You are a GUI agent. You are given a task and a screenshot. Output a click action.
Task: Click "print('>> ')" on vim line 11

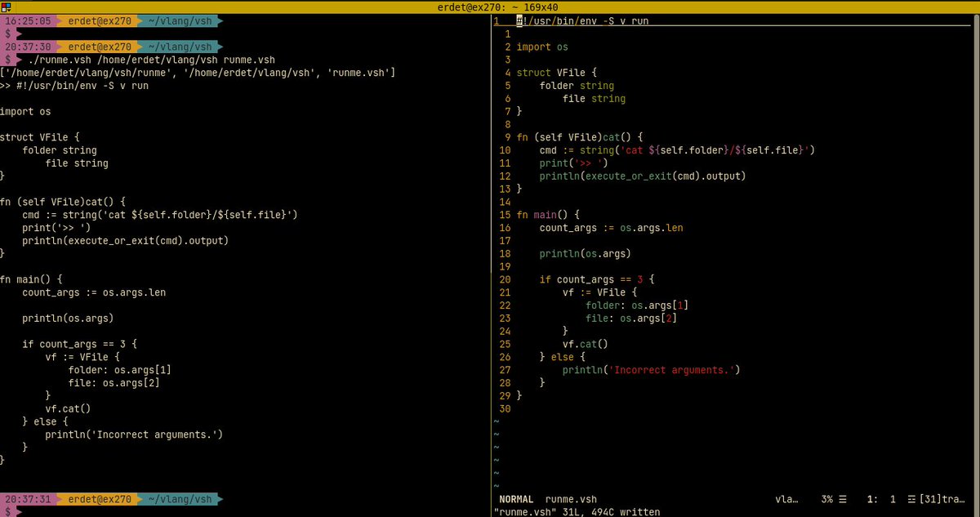tap(573, 163)
